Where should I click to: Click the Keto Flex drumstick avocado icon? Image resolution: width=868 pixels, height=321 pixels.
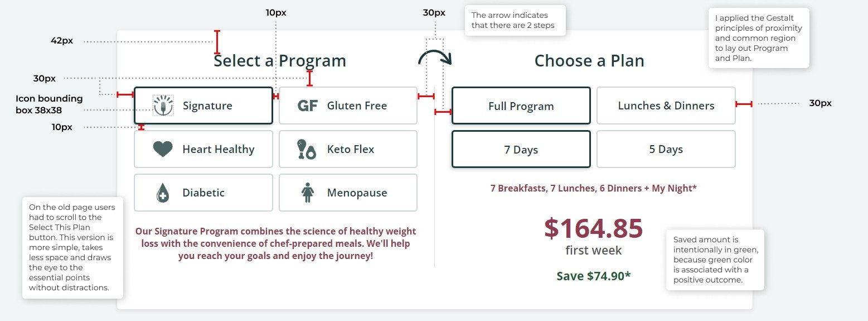click(307, 149)
